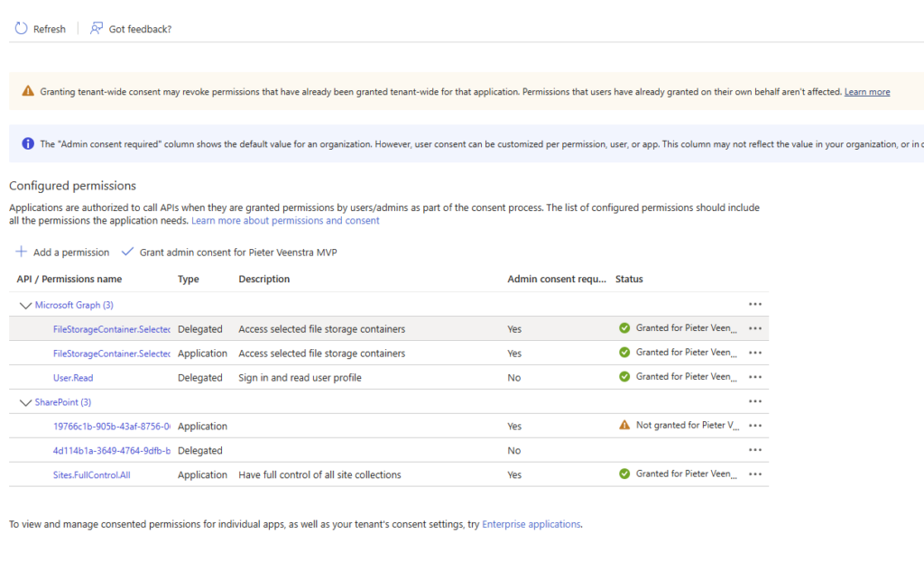Click Got feedback? text
The height and width of the screenshot is (561, 924).
pos(140,29)
